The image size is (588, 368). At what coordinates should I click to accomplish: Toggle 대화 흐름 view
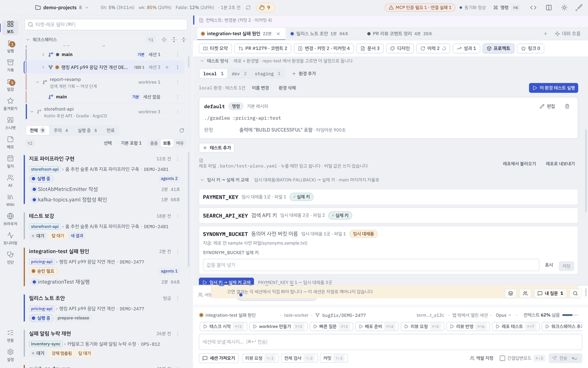click(568, 34)
